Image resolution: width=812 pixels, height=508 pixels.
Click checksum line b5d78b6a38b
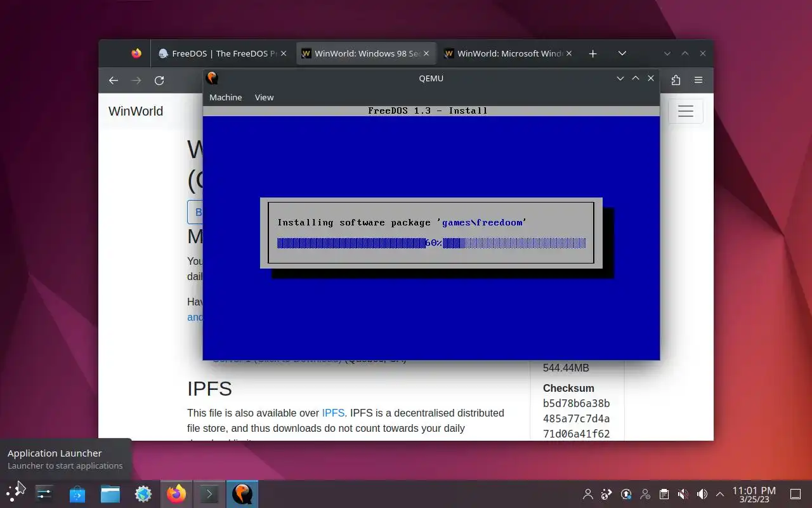point(576,403)
